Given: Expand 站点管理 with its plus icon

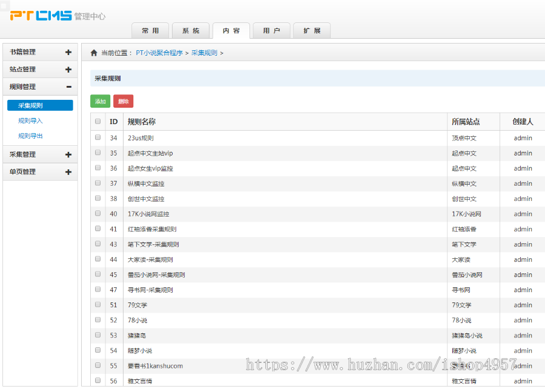Looking at the screenshot, I should coord(68,70).
